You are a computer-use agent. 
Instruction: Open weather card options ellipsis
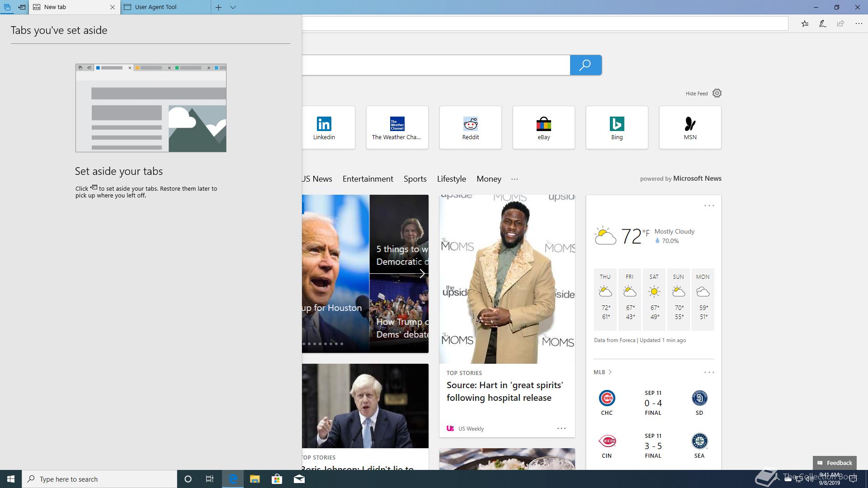click(x=709, y=206)
